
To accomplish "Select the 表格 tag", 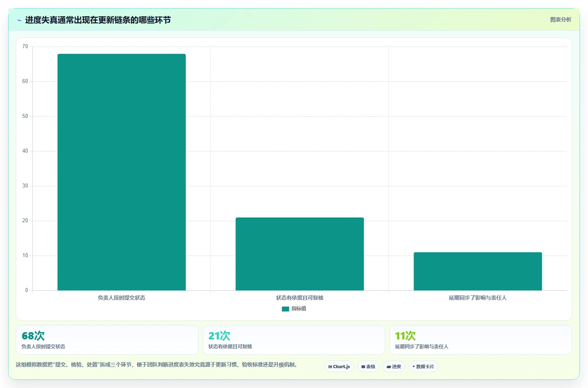I will coord(368,367).
